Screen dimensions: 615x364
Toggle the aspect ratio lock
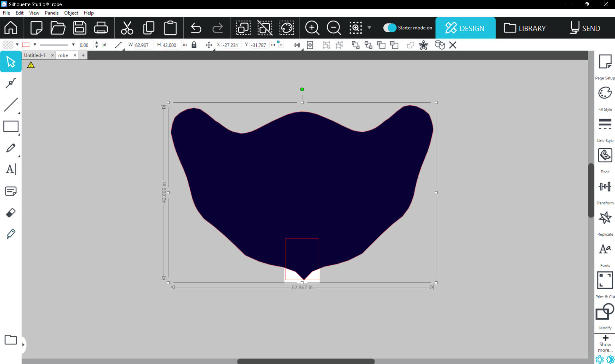[x=194, y=45]
